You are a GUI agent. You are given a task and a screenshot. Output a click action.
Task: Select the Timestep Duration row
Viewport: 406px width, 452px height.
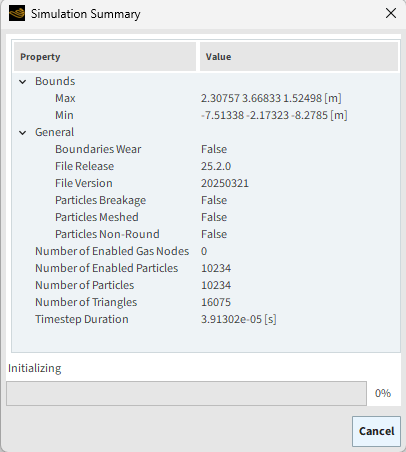tap(206, 319)
